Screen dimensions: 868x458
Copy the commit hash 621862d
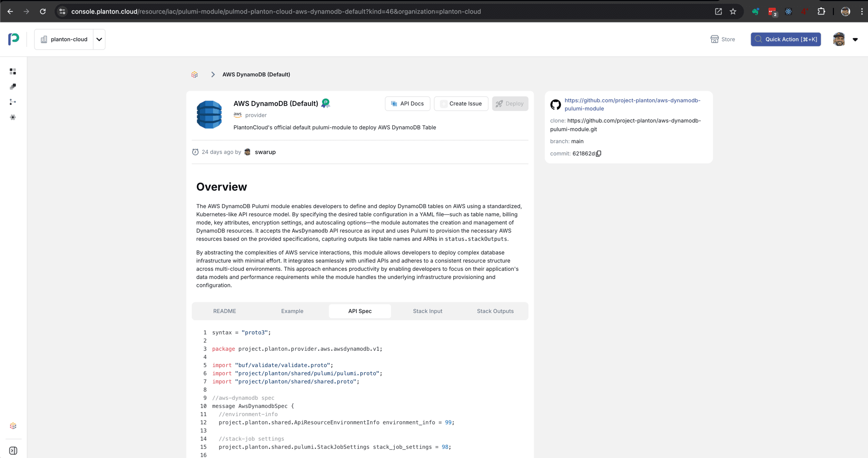[x=599, y=154]
